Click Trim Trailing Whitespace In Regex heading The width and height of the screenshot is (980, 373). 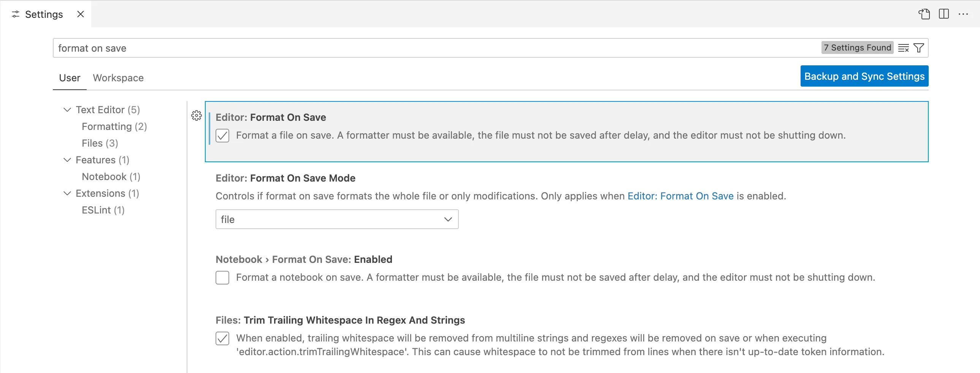pos(340,321)
